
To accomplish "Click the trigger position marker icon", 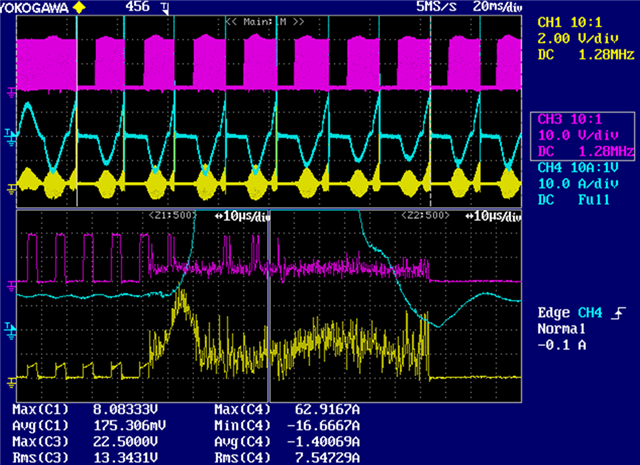I will [x=165, y=8].
